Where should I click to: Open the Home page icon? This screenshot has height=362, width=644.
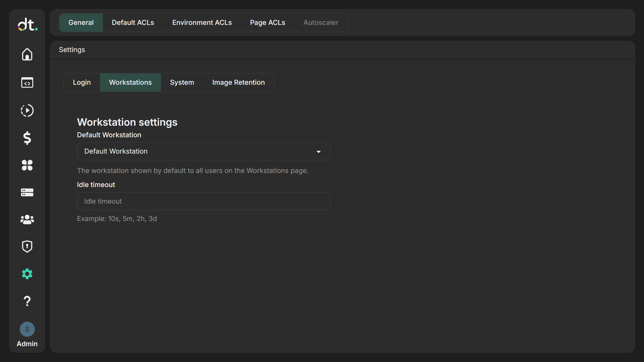[27, 54]
